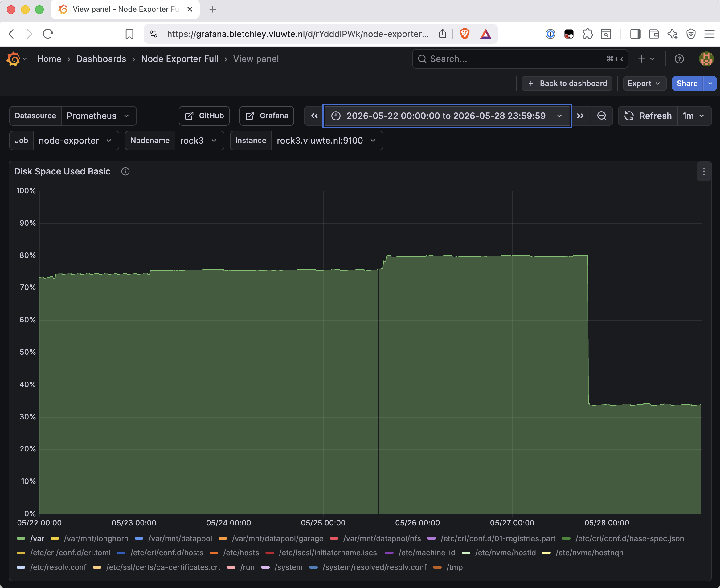This screenshot has width=720, height=588.
Task: Zoom out the time range with the magnifier icon
Action: click(602, 116)
